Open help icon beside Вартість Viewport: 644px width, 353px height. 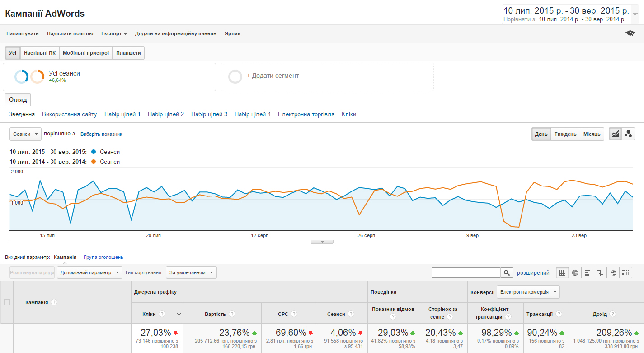click(232, 314)
